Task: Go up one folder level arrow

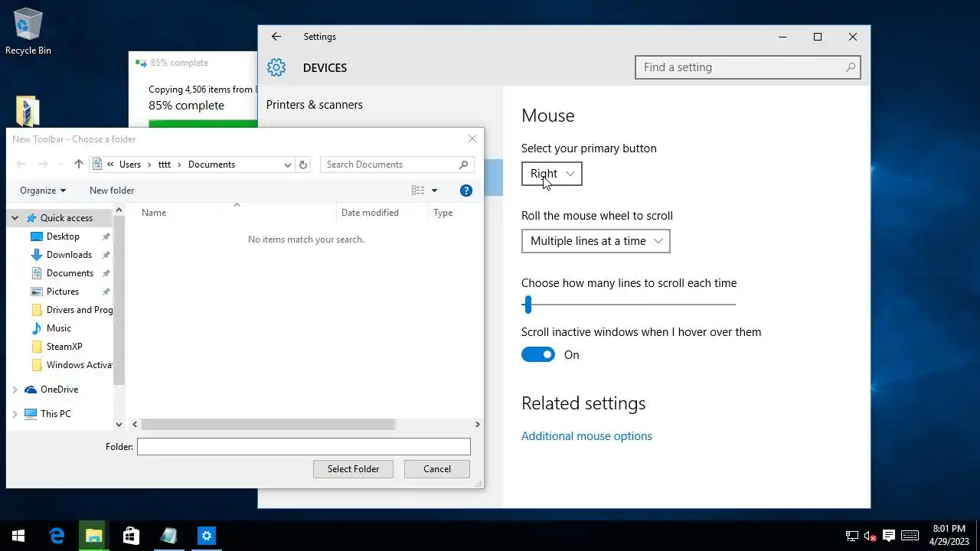Action: (x=78, y=165)
